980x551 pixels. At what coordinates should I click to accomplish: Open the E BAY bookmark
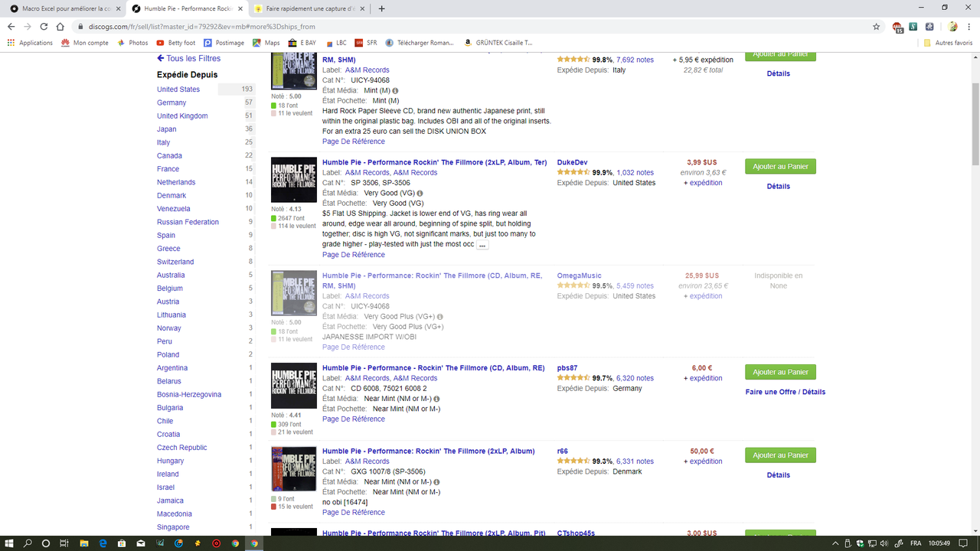[302, 43]
